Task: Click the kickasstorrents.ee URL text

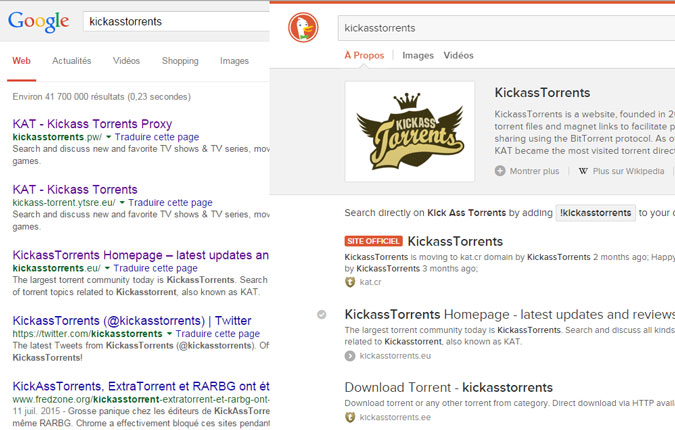Action: click(x=396, y=417)
